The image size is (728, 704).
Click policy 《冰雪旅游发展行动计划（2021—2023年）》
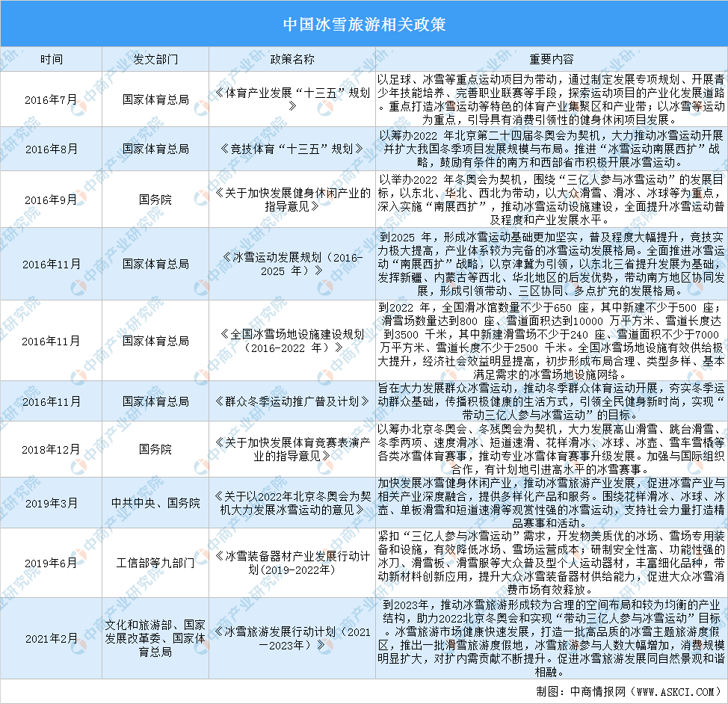[x=292, y=638]
